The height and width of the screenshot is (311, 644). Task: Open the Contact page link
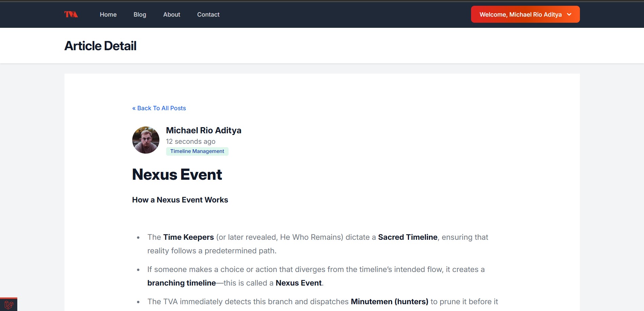click(x=208, y=15)
